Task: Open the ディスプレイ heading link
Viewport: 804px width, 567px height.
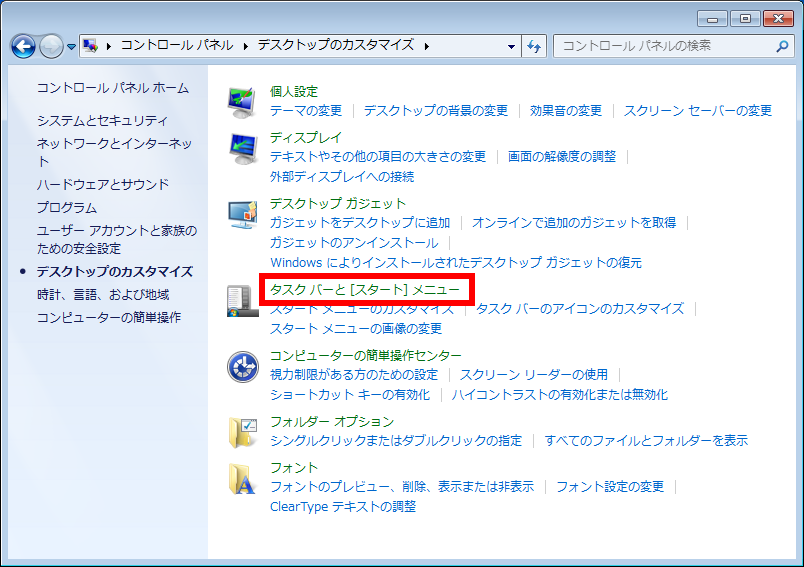Action: coord(306,138)
